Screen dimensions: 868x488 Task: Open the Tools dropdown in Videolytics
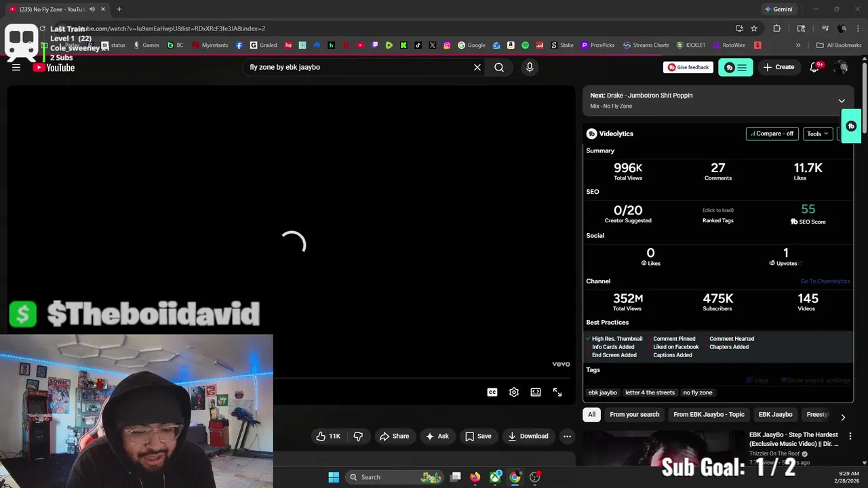click(x=818, y=134)
